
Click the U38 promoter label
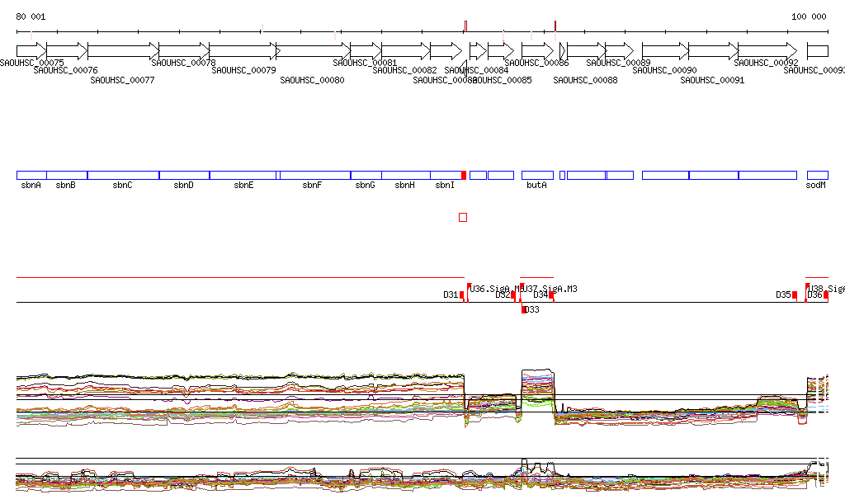pyautogui.click(x=826, y=289)
